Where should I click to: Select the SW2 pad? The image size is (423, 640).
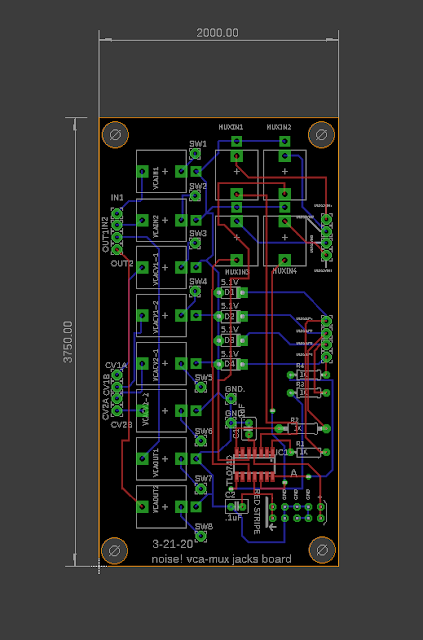(x=195, y=196)
